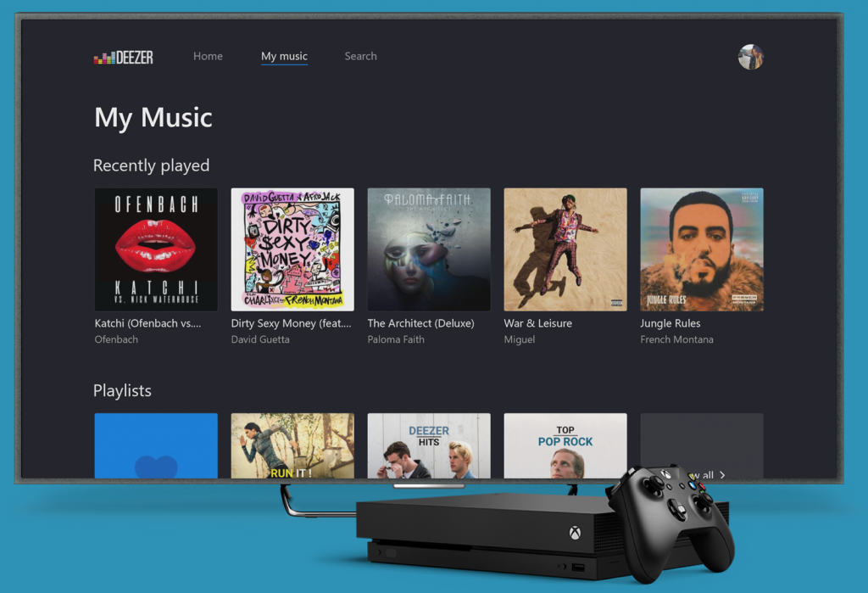Go to the Search tab
Screen dimensions: 868x593
360,56
